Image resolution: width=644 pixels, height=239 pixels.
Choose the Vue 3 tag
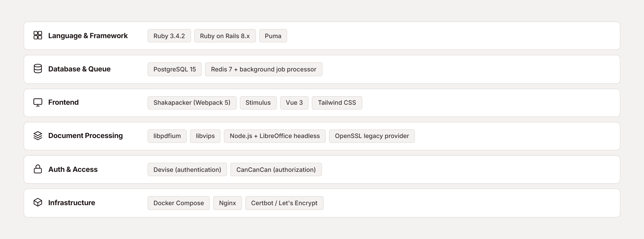(x=294, y=103)
